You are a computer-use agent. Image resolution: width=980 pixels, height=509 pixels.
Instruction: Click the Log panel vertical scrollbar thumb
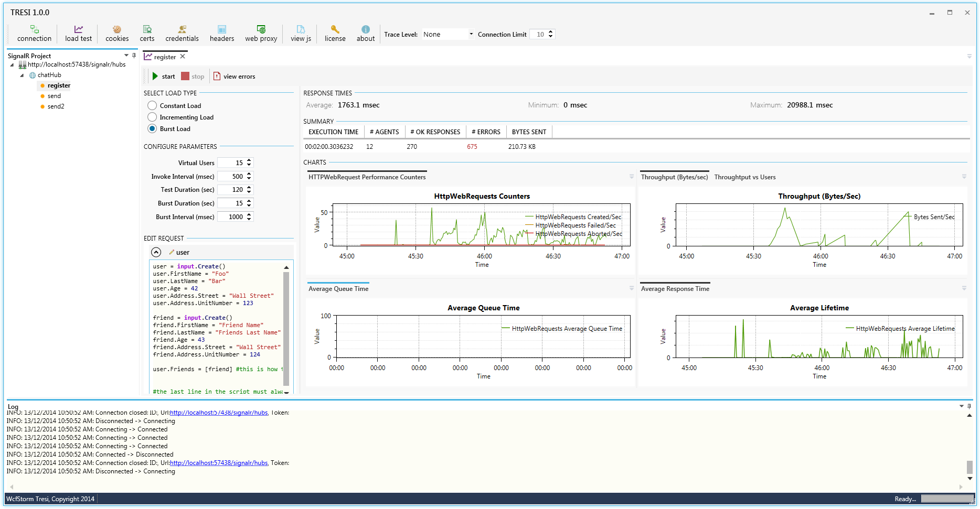pos(970,467)
